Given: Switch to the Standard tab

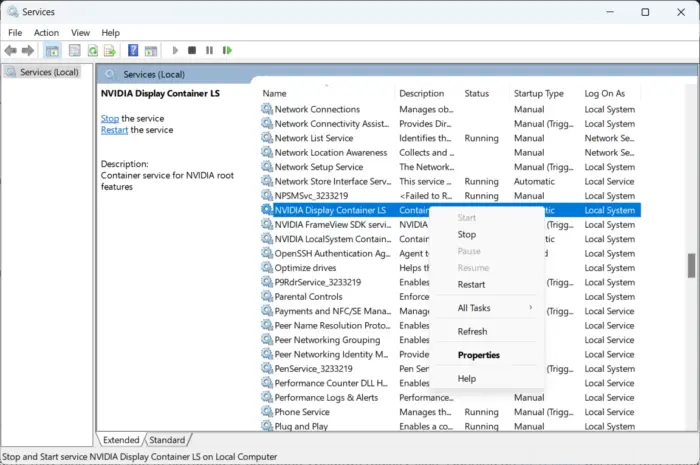Looking at the screenshot, I should coord(167,440).
